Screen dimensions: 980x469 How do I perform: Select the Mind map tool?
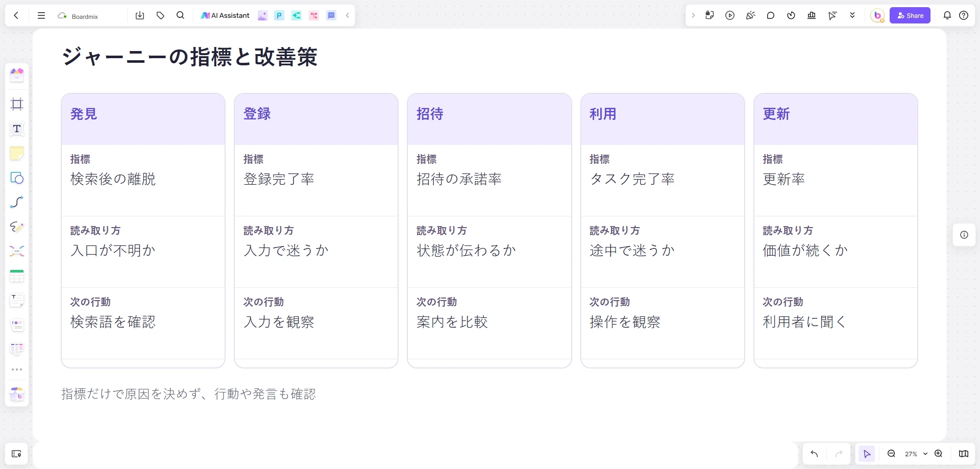pos(17,251)
